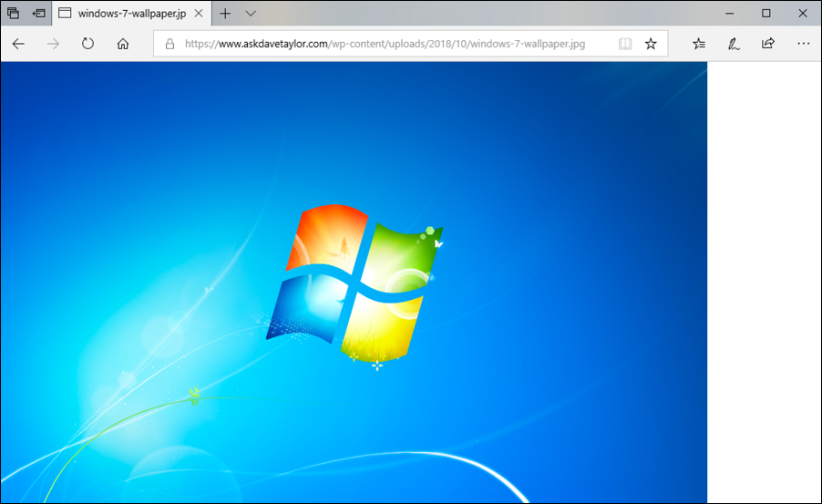
Task: Go to the Home page
Action: 123,43
